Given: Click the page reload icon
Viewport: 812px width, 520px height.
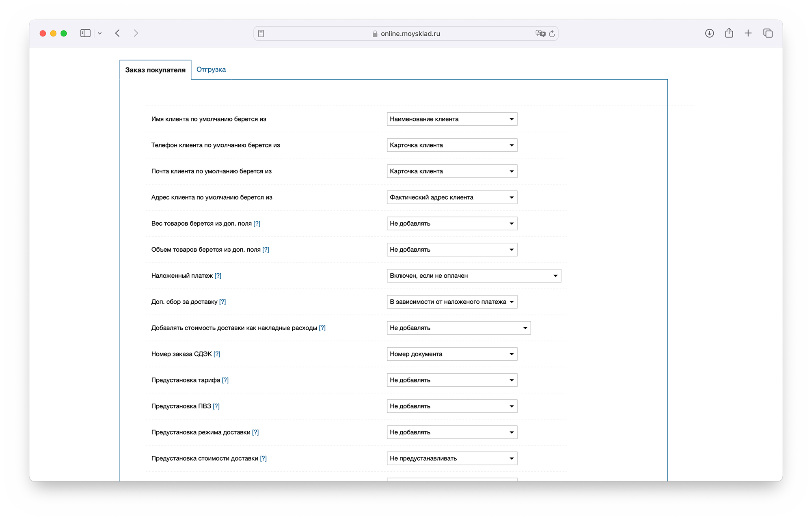Looking at the screenshot, I should 552,34.
